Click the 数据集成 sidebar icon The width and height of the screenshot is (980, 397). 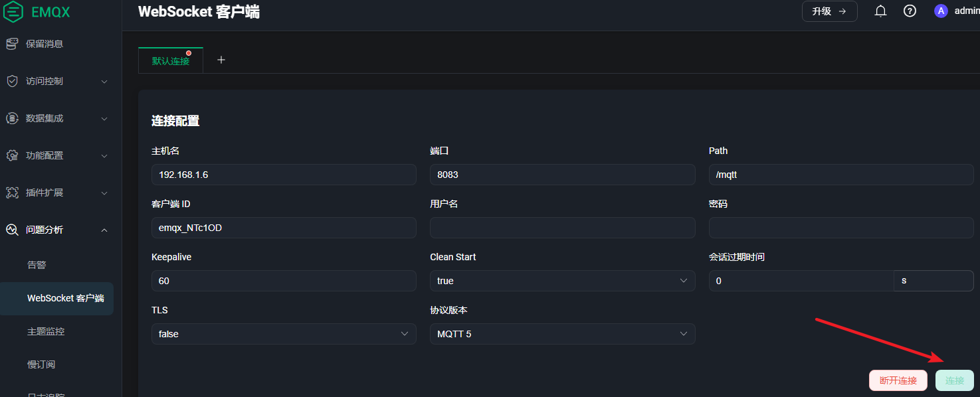tap(12, 118)
